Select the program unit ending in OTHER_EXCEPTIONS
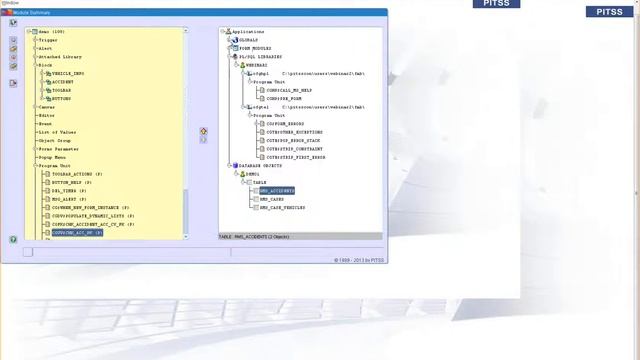The image size is (640, 360). pyautogui.click(x=295, y=132)
